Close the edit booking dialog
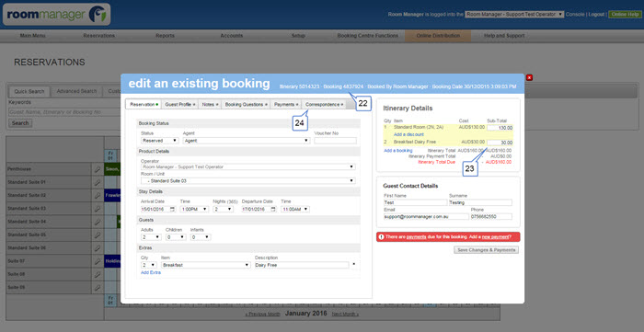Viewport: 644px width, 332px height. point(529,77)
